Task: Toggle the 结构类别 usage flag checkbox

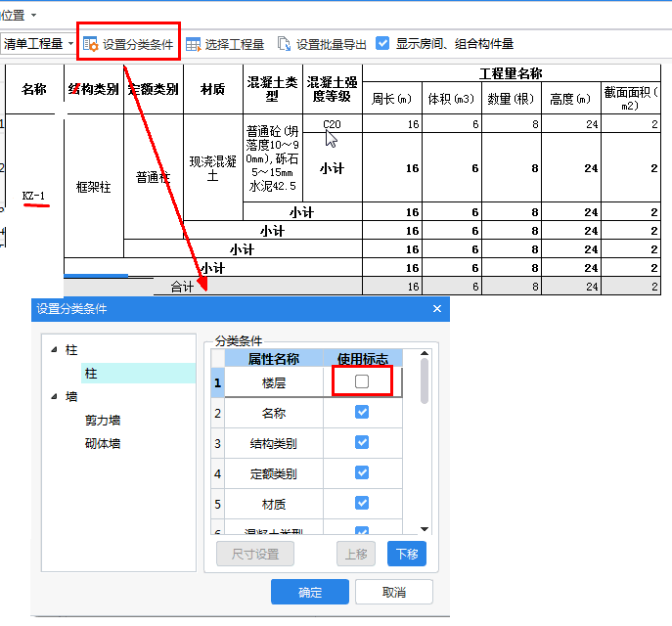Action: pos(362,443)
